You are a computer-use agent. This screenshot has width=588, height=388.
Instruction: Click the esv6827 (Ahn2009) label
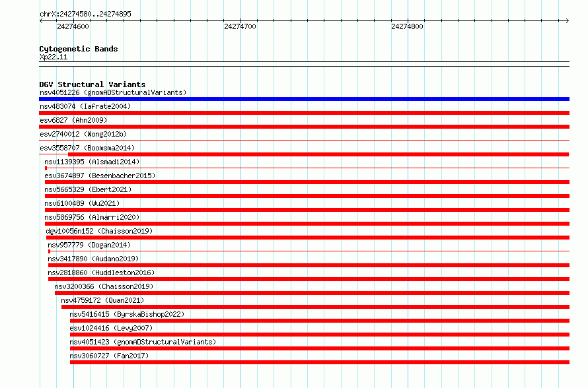73,120
